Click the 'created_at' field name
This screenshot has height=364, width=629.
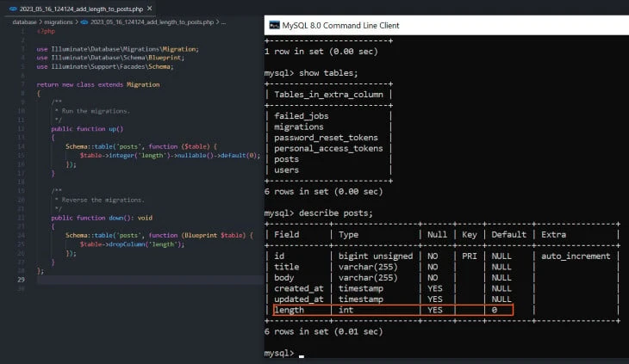click(x=299, y=289)
